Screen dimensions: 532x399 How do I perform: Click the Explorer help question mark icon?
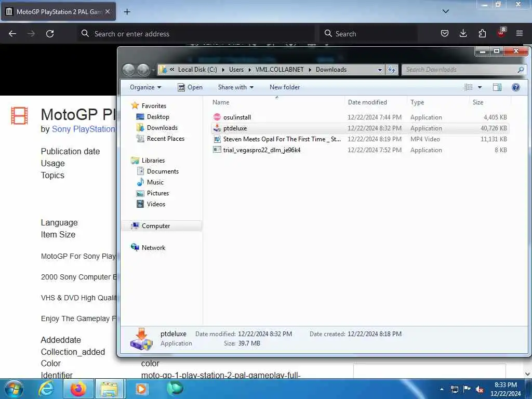click(515, 87)
